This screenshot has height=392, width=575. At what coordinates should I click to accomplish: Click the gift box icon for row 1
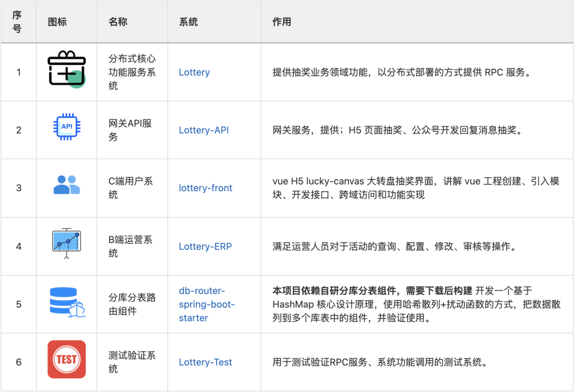66,68
